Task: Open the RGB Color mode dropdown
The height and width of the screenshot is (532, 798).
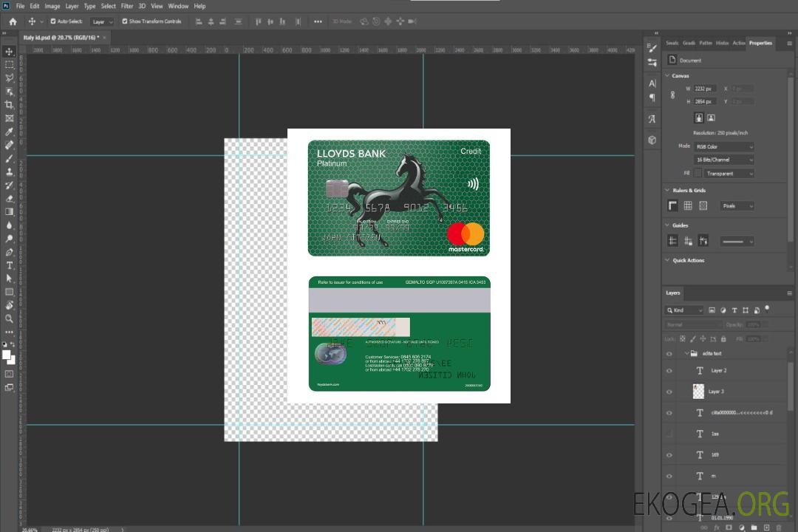Action: point(723,146)
